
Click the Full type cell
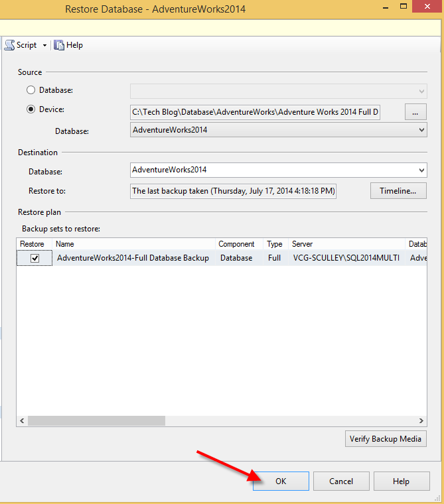coord(275,258)
